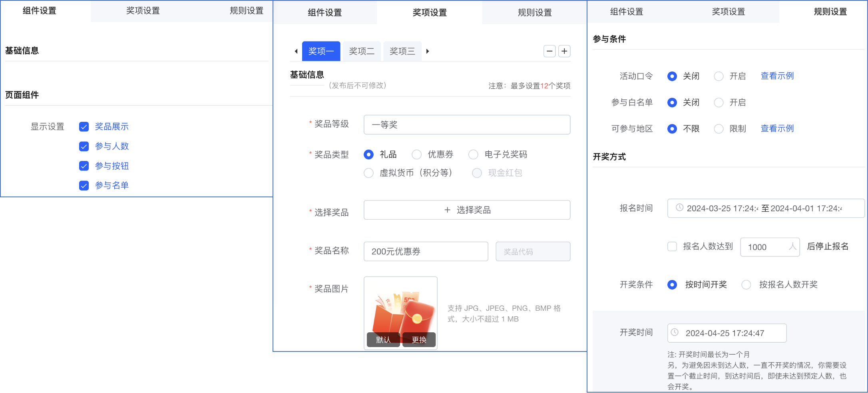This screenshot has height=393, width=868.
Task: Toggle the 参与名单 checkbox
Action: pyautogui.click(x=84, y=185)
